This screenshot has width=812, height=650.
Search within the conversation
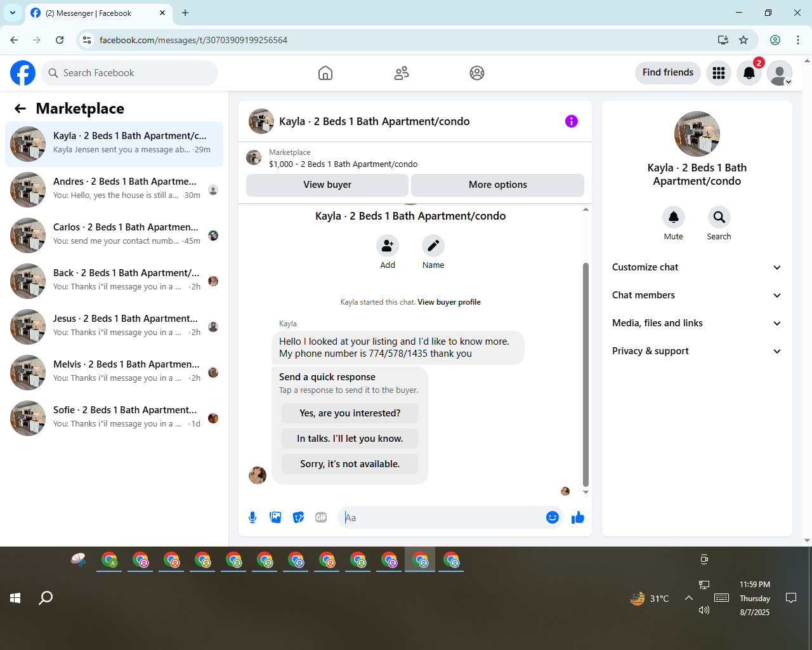pos(719,217)
